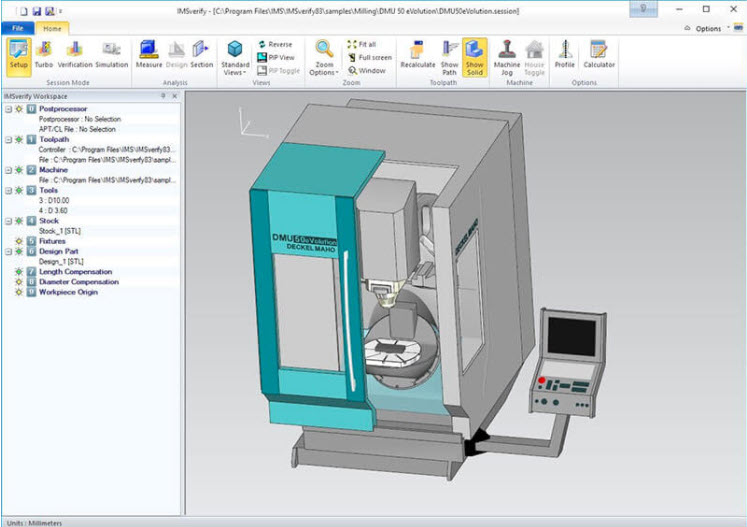Collapse the Toolpath tree node
This screenshot has height=527, width=747.
[8, 140]
